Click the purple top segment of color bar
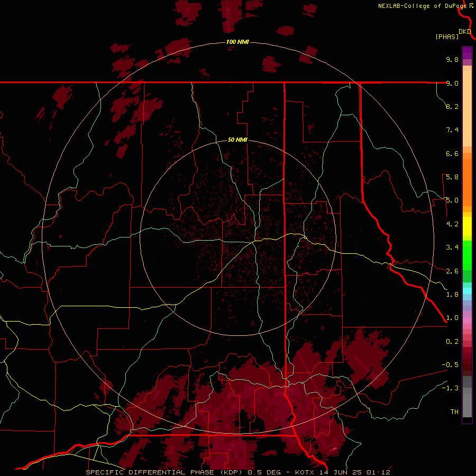This screenshot has height=476, width=476. coord(467,53)
